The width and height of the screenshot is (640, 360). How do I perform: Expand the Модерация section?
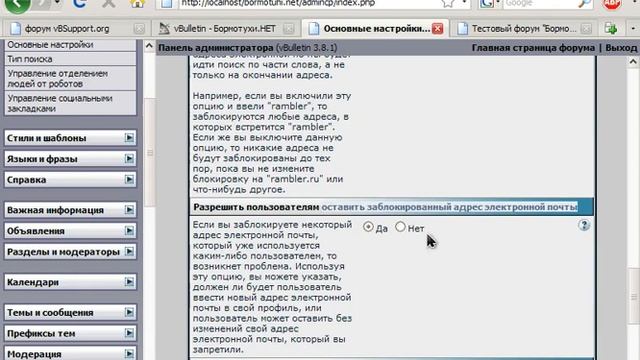pos(129,353)
